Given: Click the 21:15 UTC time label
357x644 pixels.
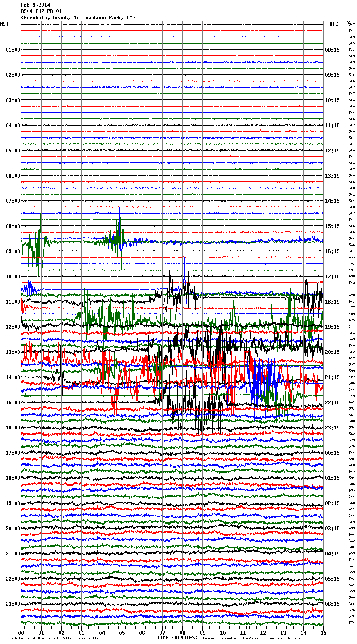Looking at the screenshot, I should pos(332,377).
